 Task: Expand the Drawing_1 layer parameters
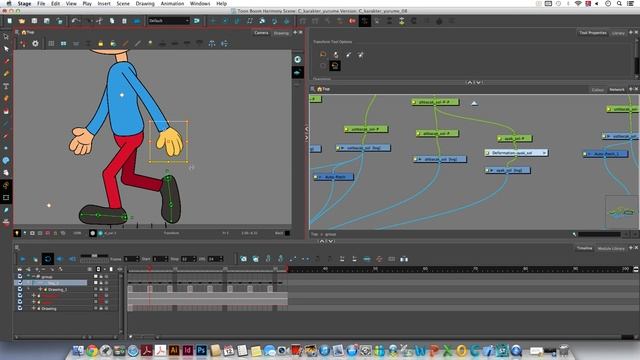(x=40, y=289)
